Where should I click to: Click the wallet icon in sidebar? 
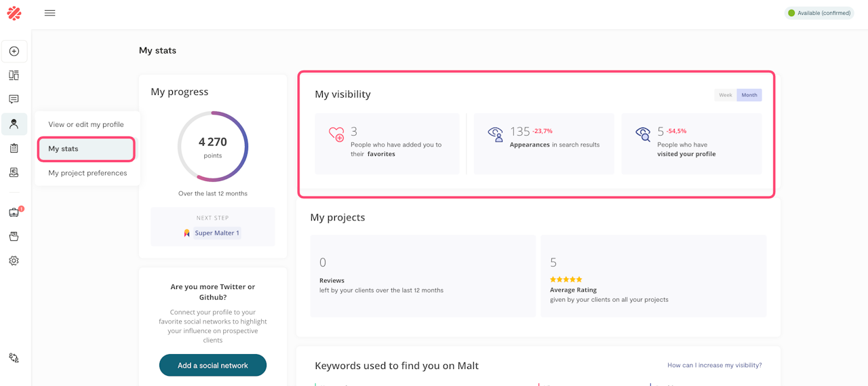point(14,237)
